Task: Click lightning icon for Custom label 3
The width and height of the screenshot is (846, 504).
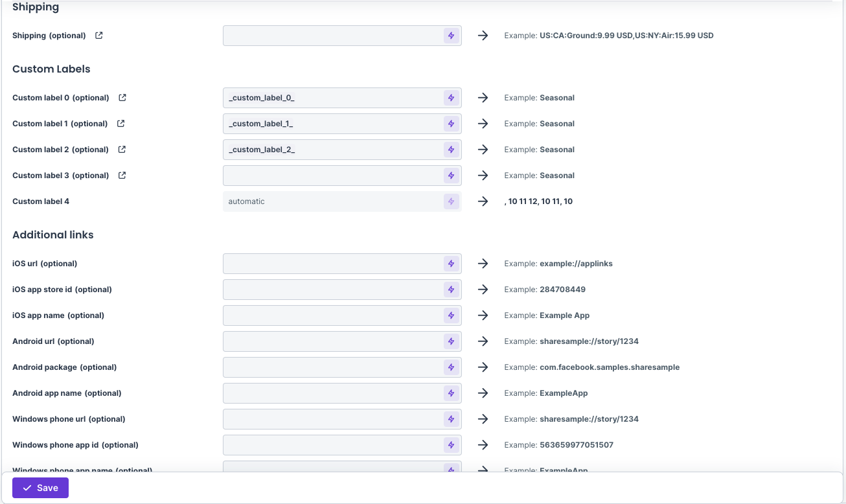Action: (452, 176)
